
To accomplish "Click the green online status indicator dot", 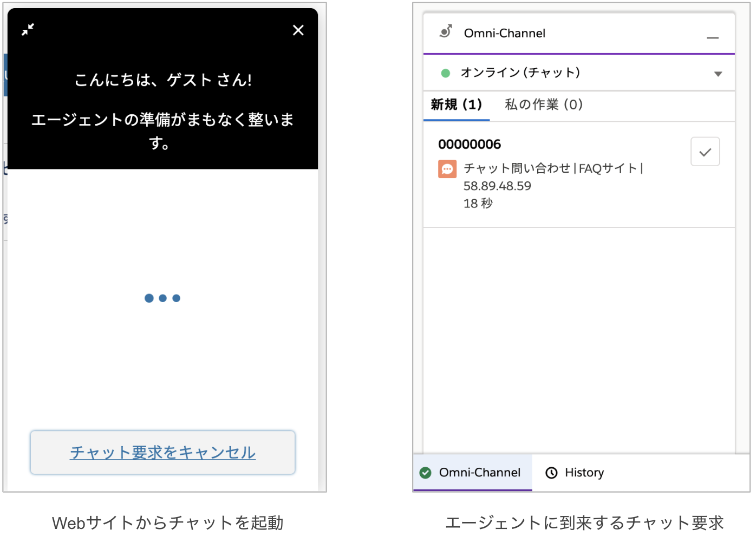I will click(x=446, y=73).
